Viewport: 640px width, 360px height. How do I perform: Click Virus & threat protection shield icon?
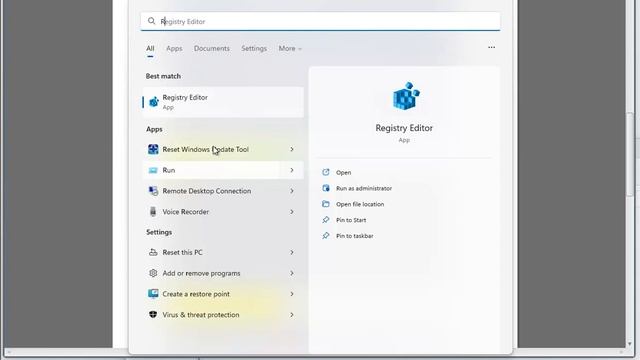[153, 315]
